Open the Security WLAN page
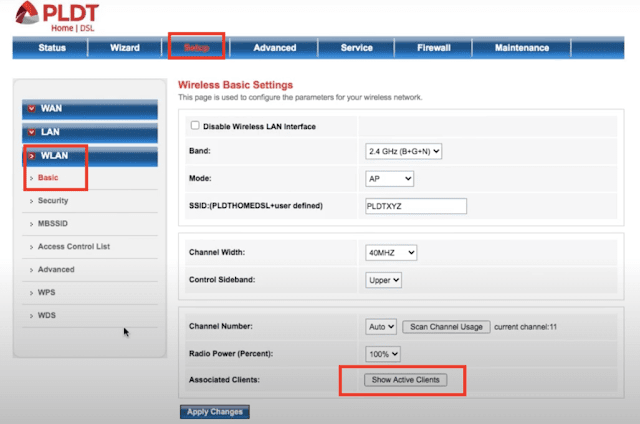 point(53,201)
